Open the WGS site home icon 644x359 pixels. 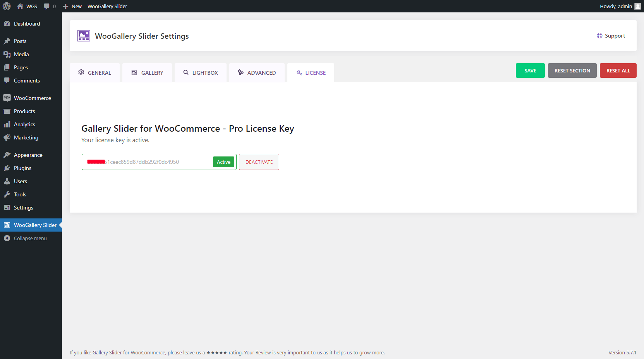tap(20, 6)
